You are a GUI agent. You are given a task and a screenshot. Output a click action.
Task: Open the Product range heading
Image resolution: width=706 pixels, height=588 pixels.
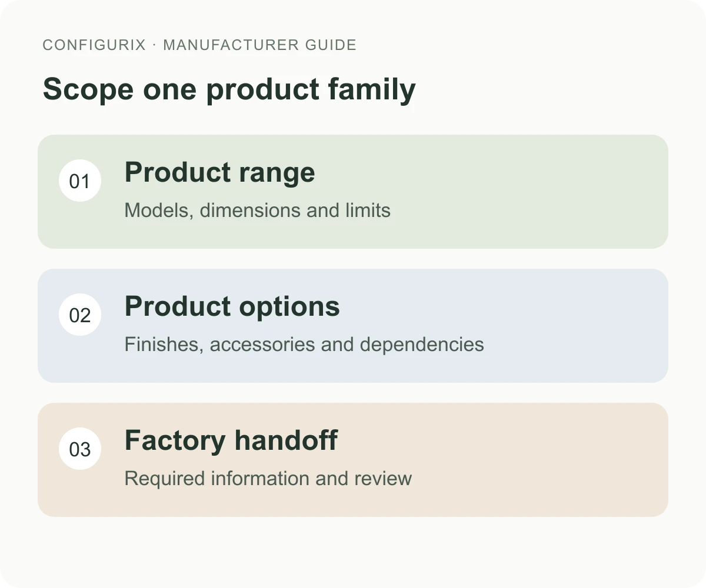coord(220,173)
